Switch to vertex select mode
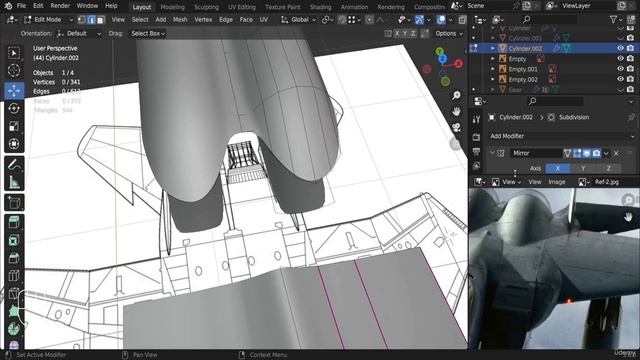Image resolution: width=640 pixels, height=360 pixels. point(82,20)
